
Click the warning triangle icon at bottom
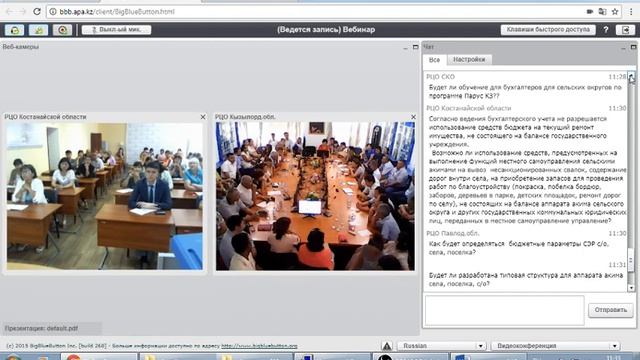point(387,346)
